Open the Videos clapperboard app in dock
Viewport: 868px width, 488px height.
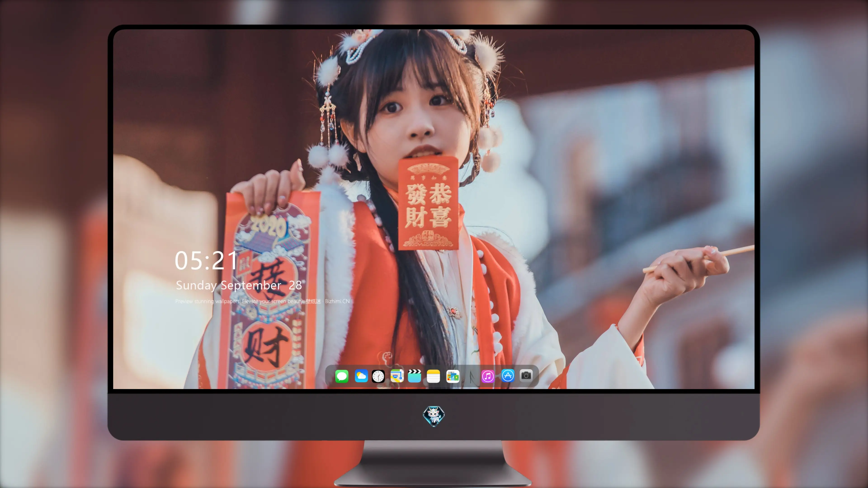click(x=415, y=376)
